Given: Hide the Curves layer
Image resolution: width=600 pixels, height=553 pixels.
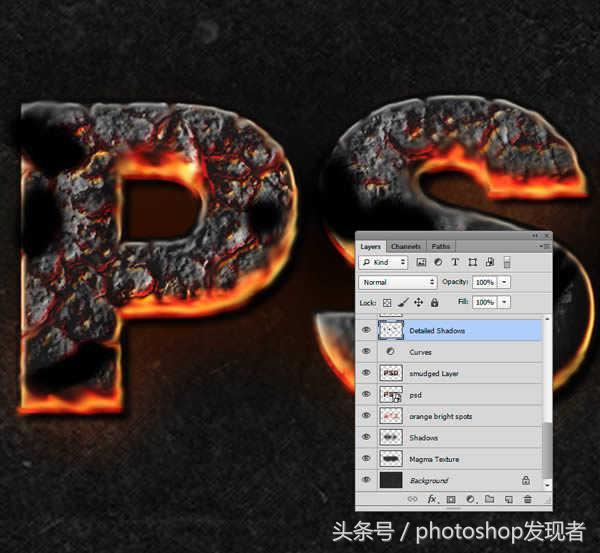Looking at the screenshot, I should (x=366, y=351).
